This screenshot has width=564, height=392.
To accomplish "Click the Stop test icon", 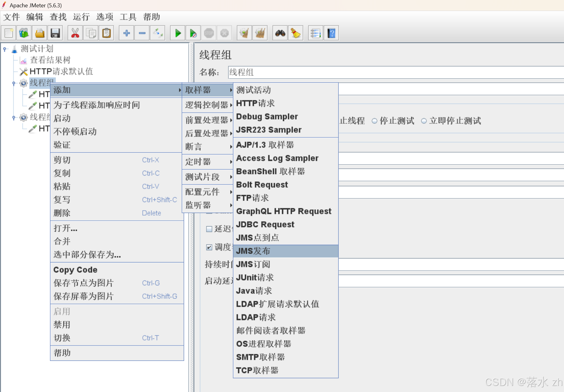I will [x=209, y=33].
